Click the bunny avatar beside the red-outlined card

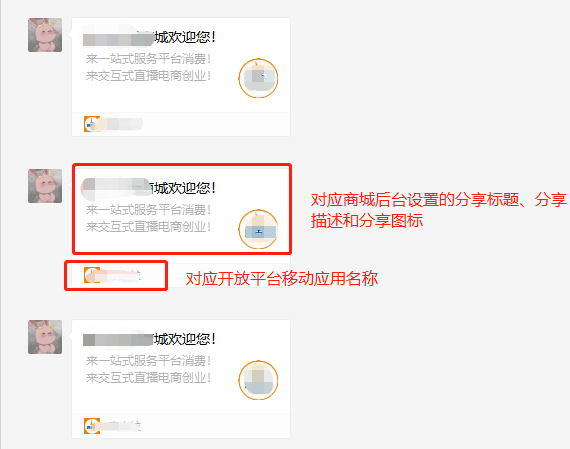pos(45,186)
